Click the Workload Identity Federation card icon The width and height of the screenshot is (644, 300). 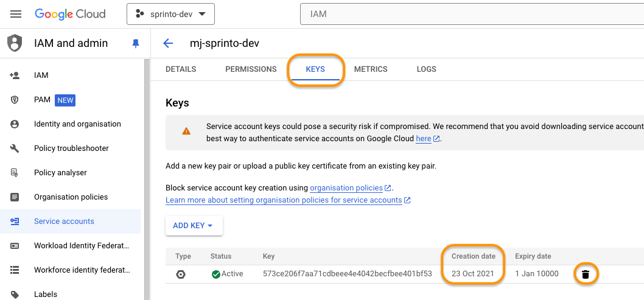coord(15,246)
